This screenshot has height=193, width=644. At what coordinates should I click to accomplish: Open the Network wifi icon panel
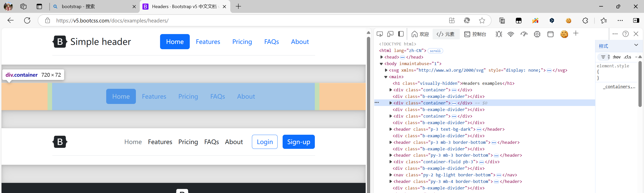[511, 34]
